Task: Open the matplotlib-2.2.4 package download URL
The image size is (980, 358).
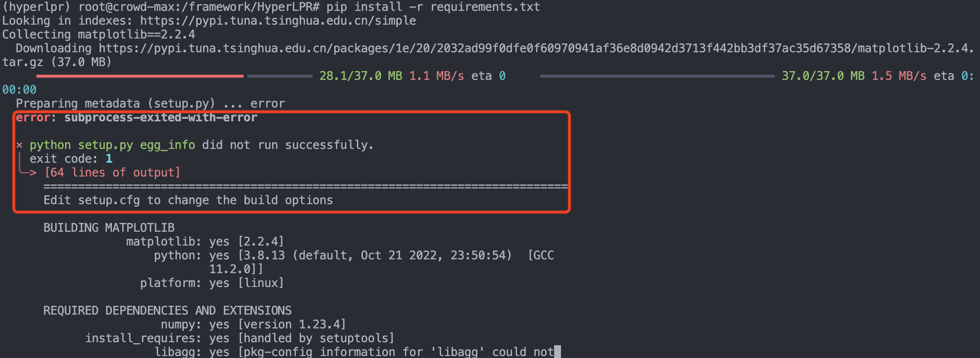Action: [535, 48]
